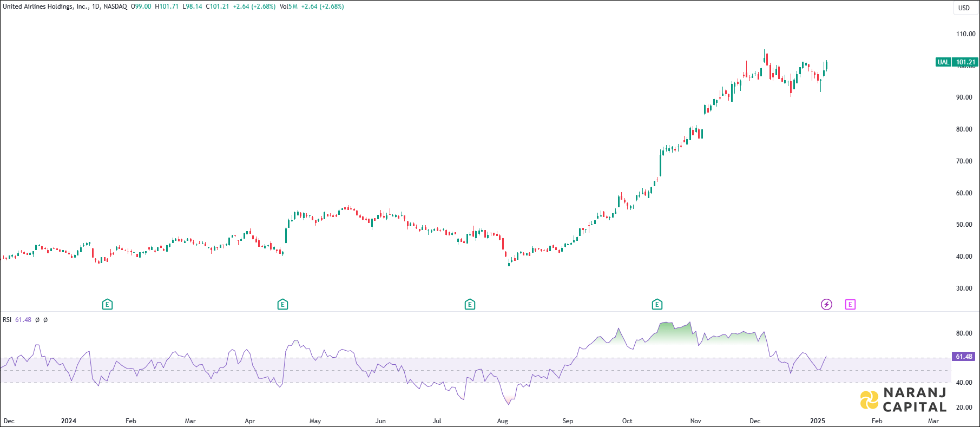Click the January earnings E marker
Image resolution: width=980 pixels, height=427 pixels.
[x=107, y=305]
